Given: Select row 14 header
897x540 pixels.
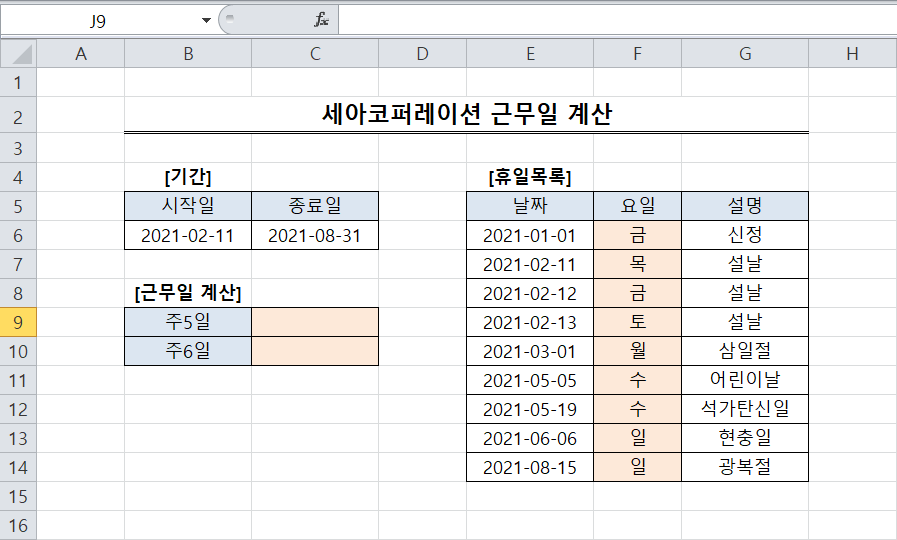Looking at the screenshot, I should click(x=18, y=467).
